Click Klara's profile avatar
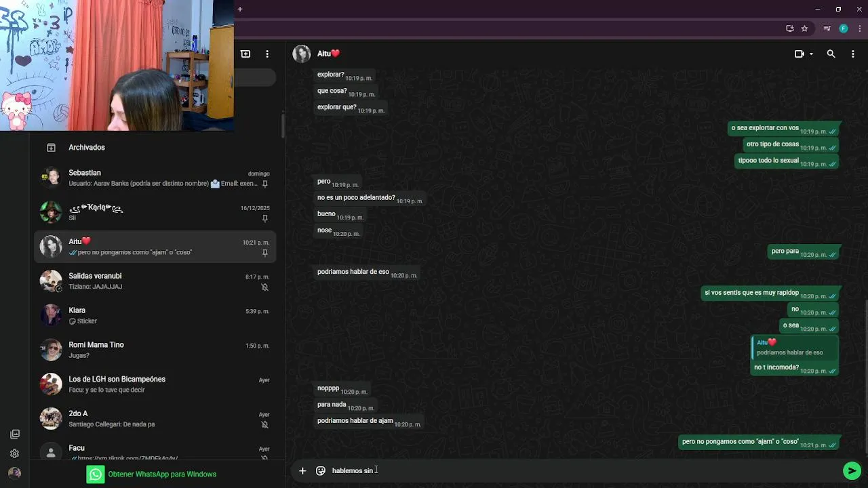Screen dimensions: 868x488 [51, 315]
